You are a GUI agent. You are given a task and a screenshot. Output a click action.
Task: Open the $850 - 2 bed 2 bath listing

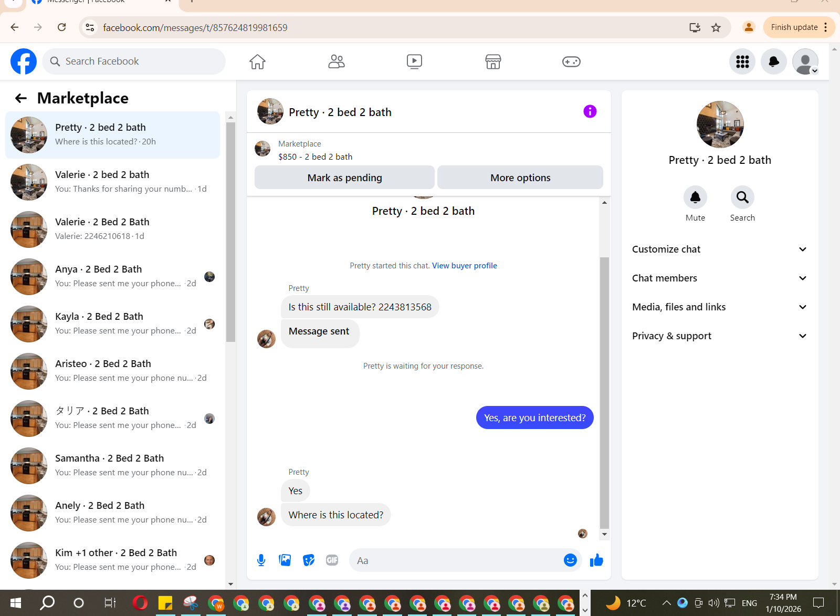coord(315,156)
